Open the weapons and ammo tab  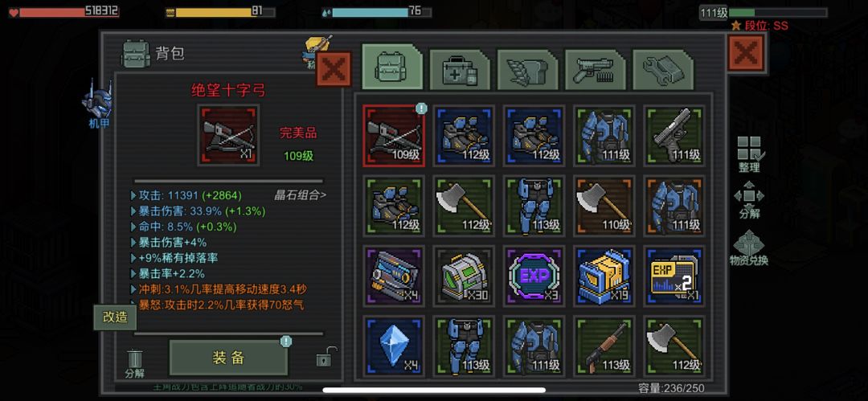coord(595,70)
